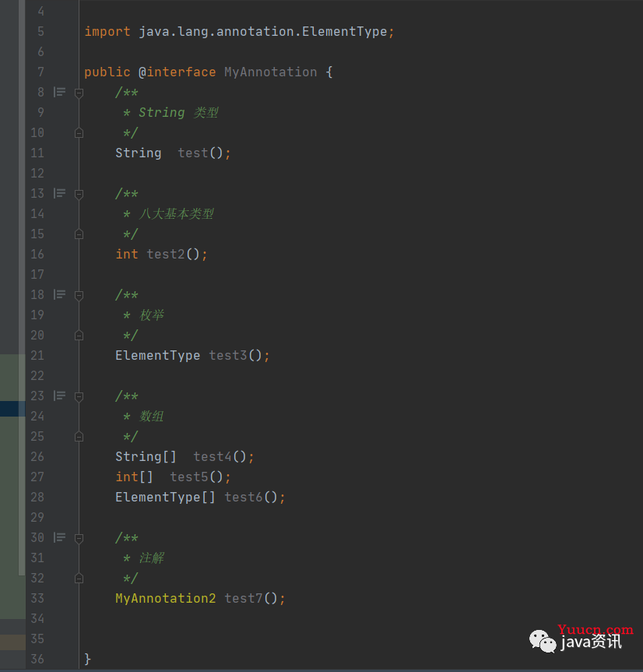
Task: Click String return type on line 11
Action: (x=139, y=153)
